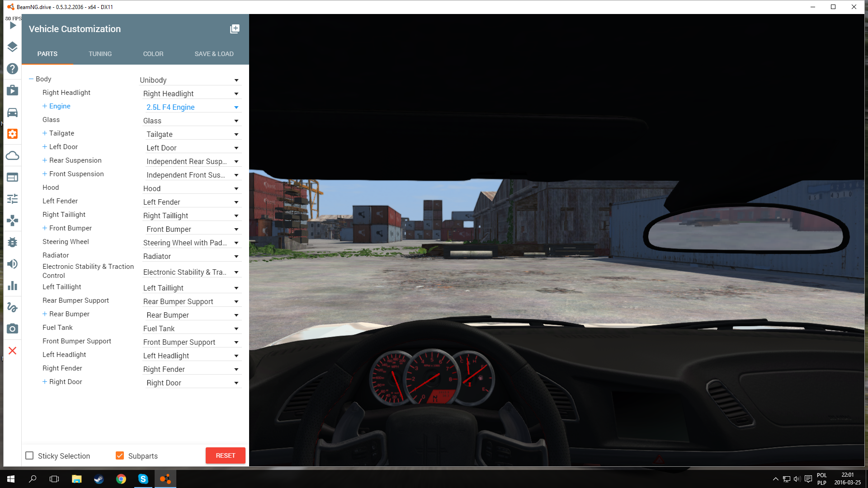Open the performance bar chart icon

coord(13,286)
